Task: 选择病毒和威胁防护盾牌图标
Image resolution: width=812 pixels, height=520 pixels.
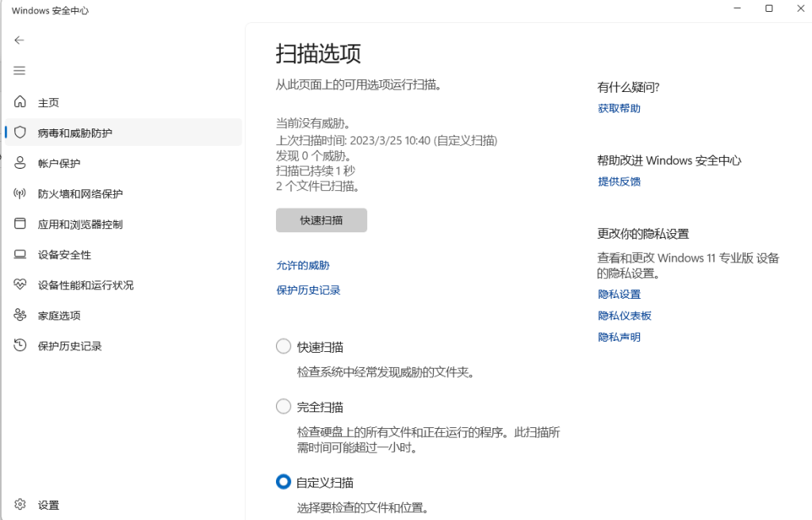Action: pyautogui.click(x=19, y=132)
